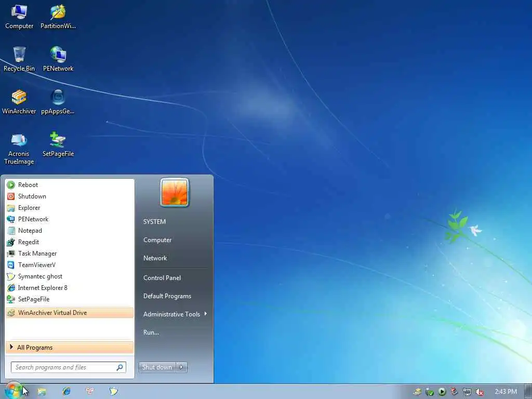Click the search magnifier icon

120,367
